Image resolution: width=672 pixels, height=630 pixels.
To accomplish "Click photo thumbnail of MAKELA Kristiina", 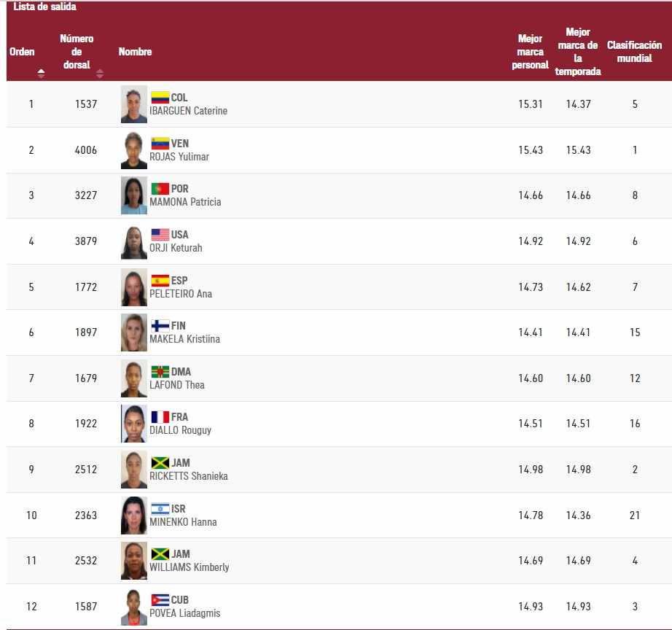I will [134, 332].
